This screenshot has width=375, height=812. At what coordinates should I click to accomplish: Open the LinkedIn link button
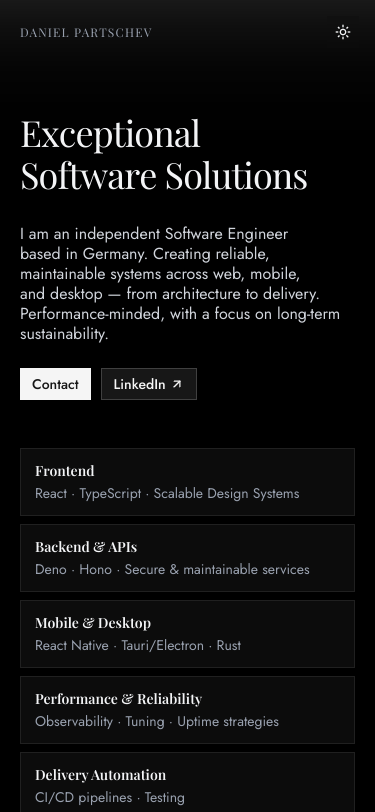[x=149, y=384]
